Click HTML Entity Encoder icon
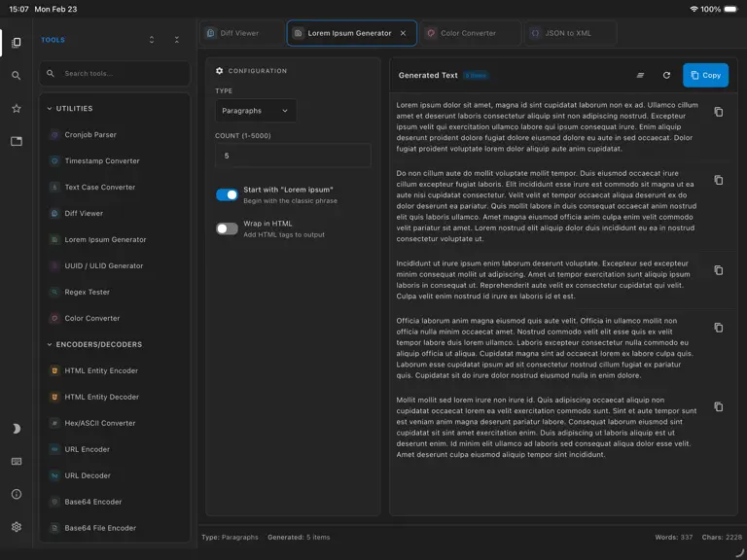Image resolution: width=747 pixels, height=560 pixels. click(x=54, y=370)
